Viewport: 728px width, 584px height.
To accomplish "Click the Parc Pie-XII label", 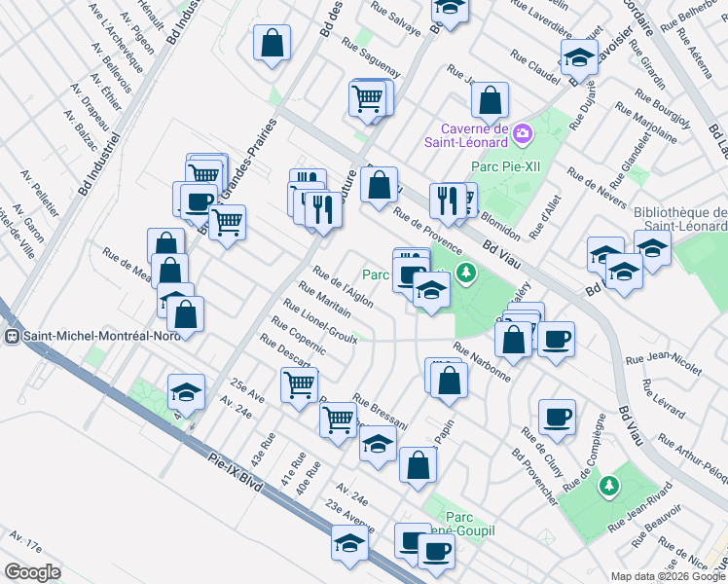I will coord(505,166).
